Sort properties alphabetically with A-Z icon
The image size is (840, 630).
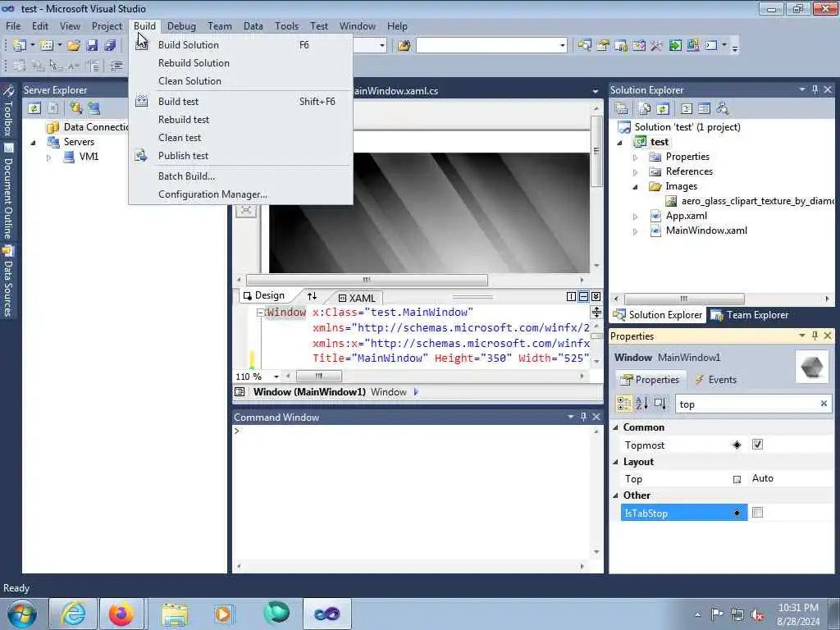pyautogui.click(x=641, y=403)
